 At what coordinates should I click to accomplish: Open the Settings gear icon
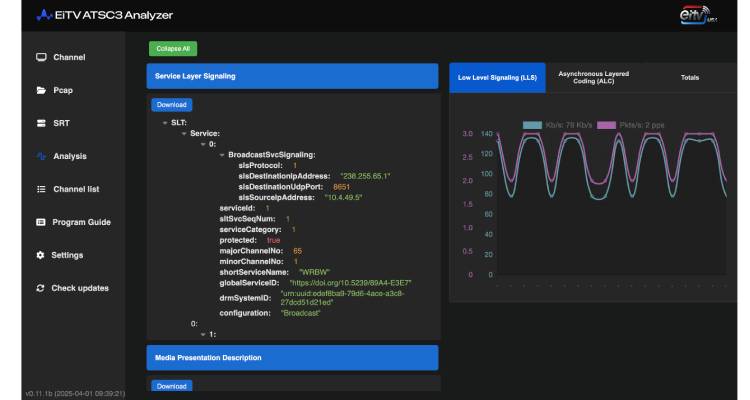pos(41,255)
